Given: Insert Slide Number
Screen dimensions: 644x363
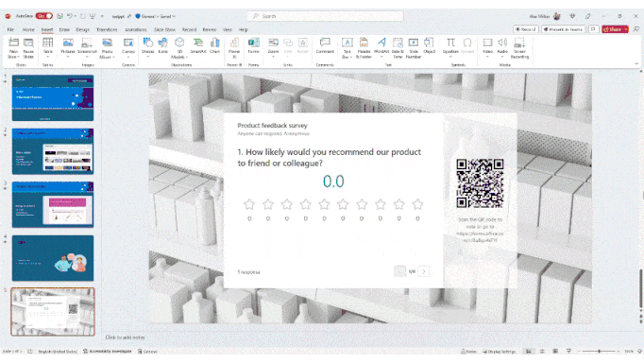Looking at the screenshot, I should [x=414, y=48].
